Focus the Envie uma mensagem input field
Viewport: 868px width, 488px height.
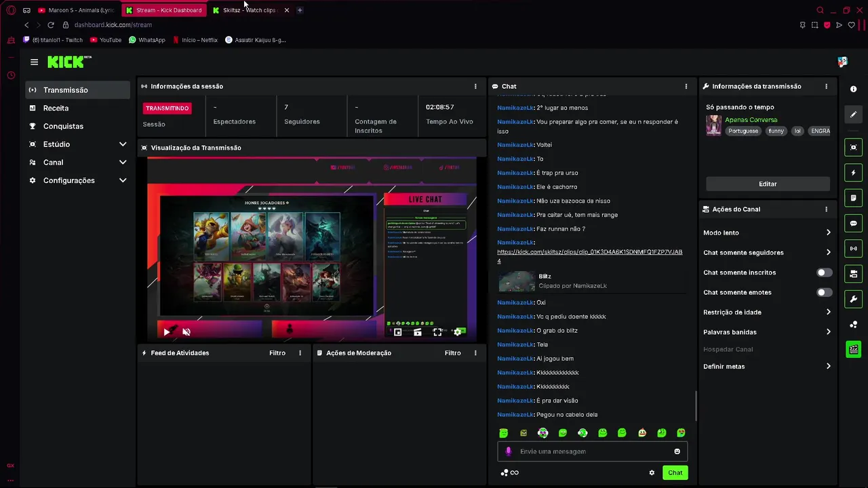593,451
